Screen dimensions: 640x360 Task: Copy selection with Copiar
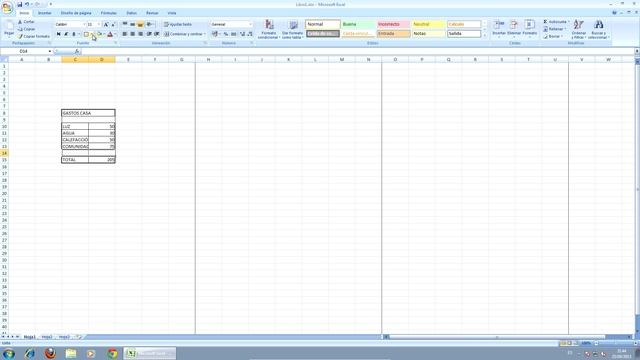(x=27, y=29)
